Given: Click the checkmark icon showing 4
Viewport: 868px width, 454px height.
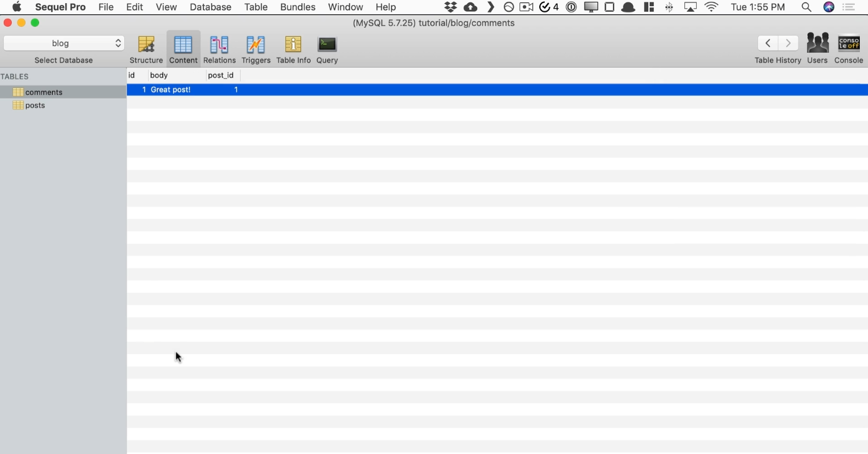Looking at the screenshot, I should pos(548,7).
